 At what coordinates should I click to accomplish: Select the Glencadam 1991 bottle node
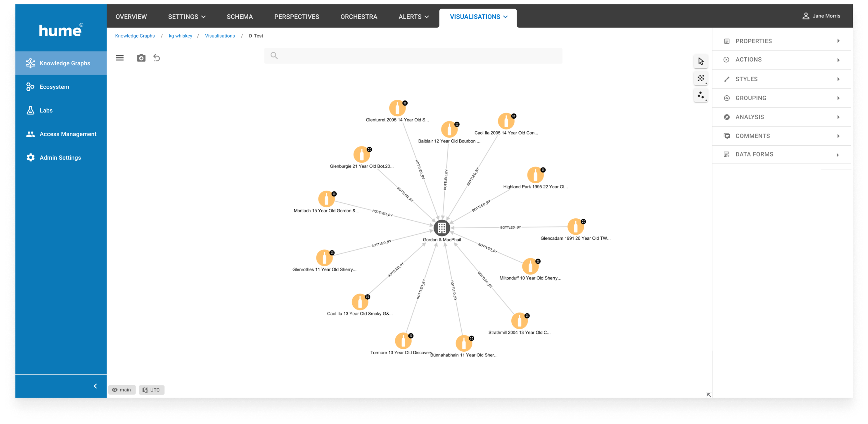coord(575,227)
